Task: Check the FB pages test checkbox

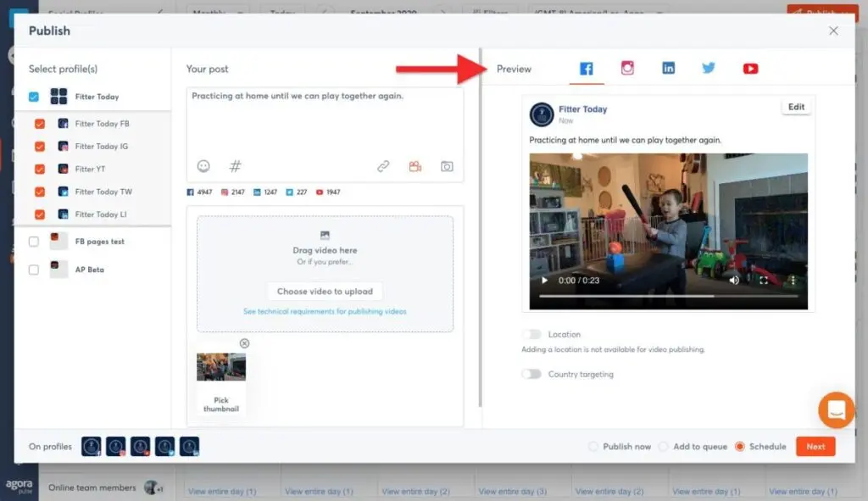Action: point(34,242)
